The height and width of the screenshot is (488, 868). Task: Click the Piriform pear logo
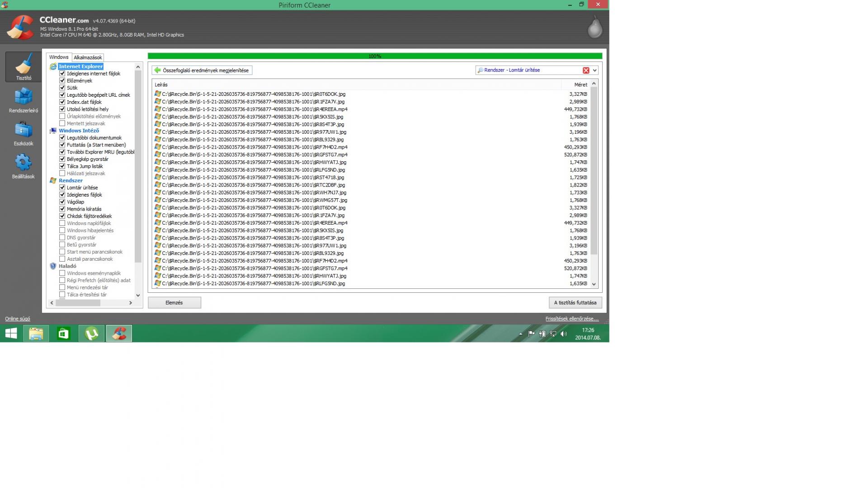tap(594, 27)
